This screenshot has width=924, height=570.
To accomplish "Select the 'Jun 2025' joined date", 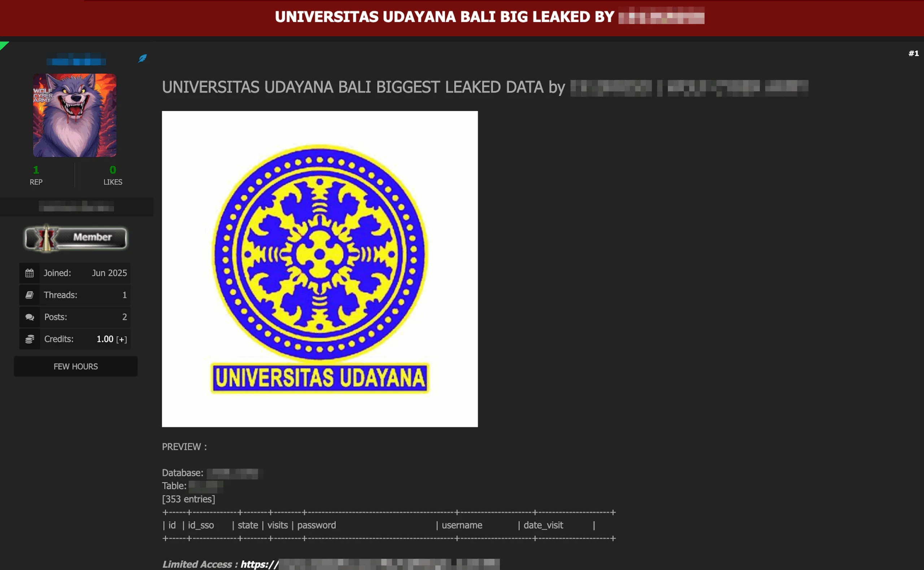I will [109, 273].
